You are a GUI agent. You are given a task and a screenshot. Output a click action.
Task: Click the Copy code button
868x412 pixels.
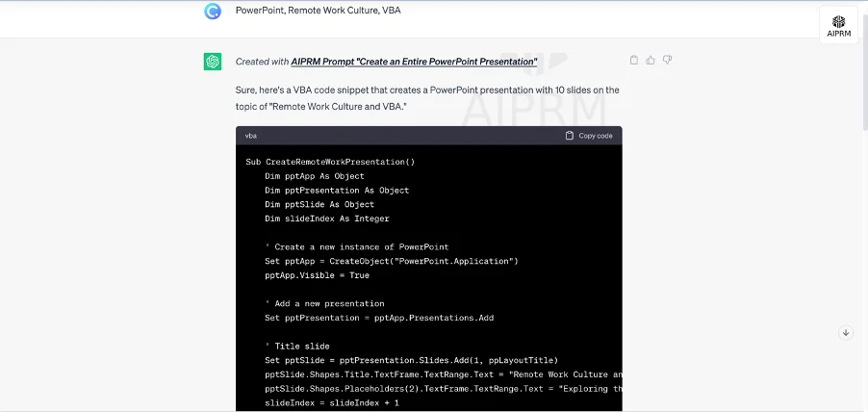[589, 136]
